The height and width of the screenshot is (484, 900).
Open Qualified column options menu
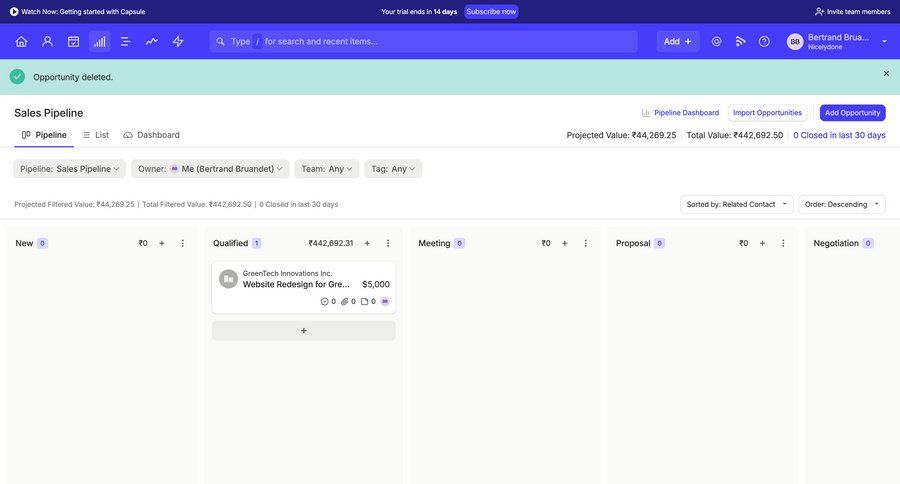coord(388,243)
